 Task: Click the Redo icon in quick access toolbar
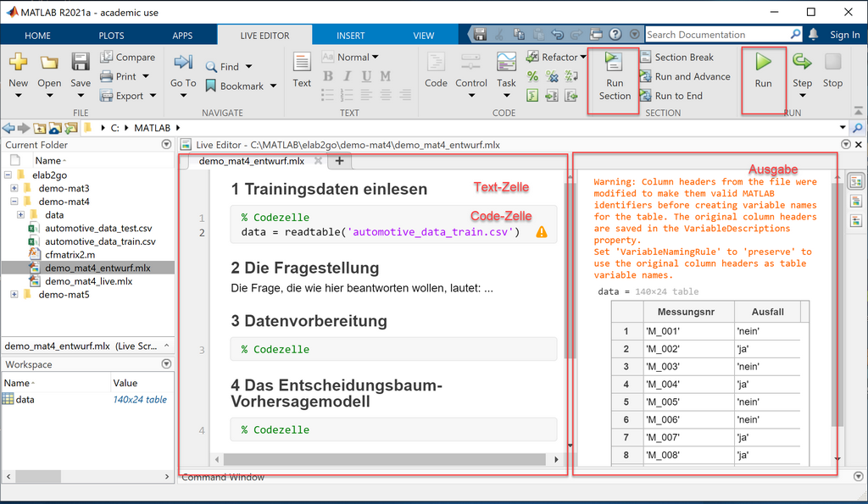tap(576, 34)
